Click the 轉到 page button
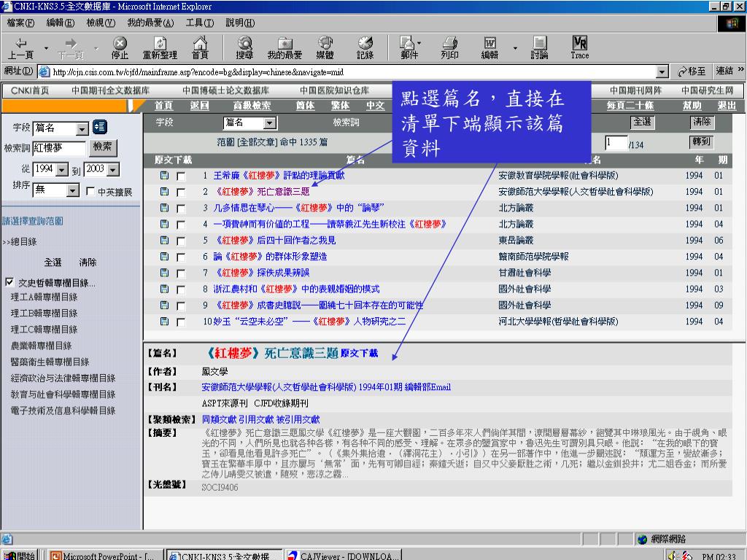Image resolution: width=747 pixels, height=560 pixels. click(702, 141)
